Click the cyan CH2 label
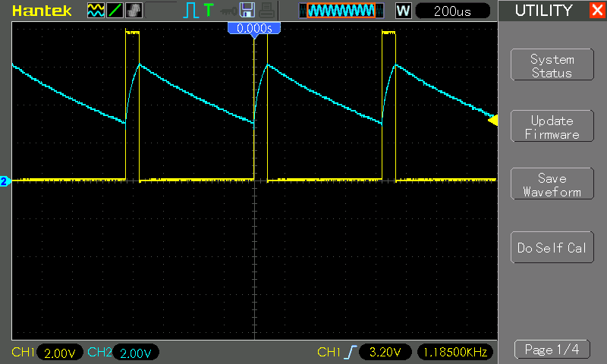607x364 pixels. (99, 352)
